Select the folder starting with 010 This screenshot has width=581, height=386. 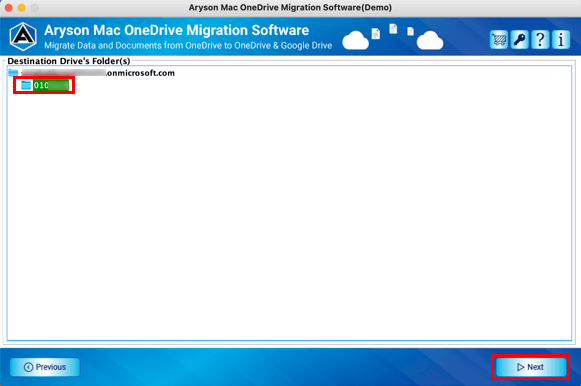(51, 85)
